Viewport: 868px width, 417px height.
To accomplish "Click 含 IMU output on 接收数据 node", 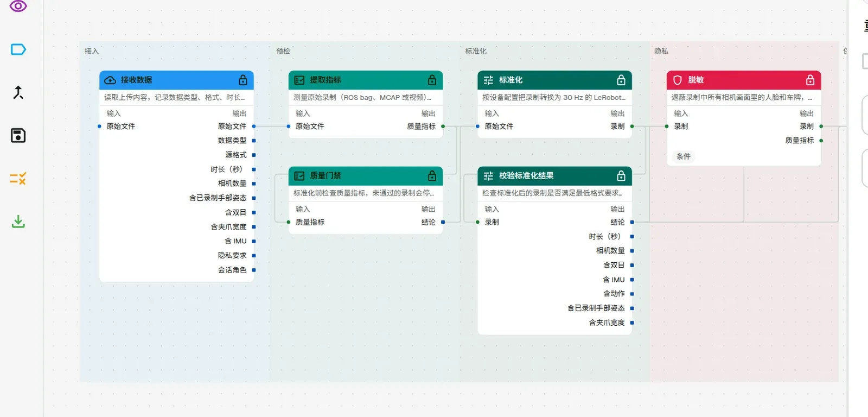I will click(254, 241).
